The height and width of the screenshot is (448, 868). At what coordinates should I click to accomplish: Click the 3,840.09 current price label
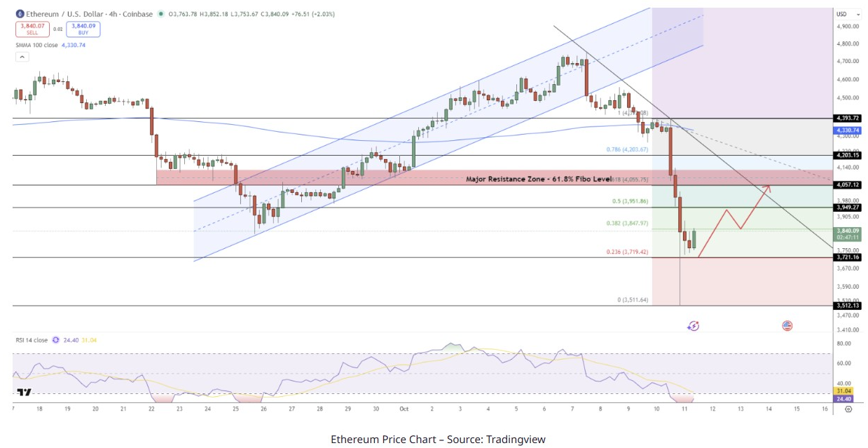pos(848,231)
